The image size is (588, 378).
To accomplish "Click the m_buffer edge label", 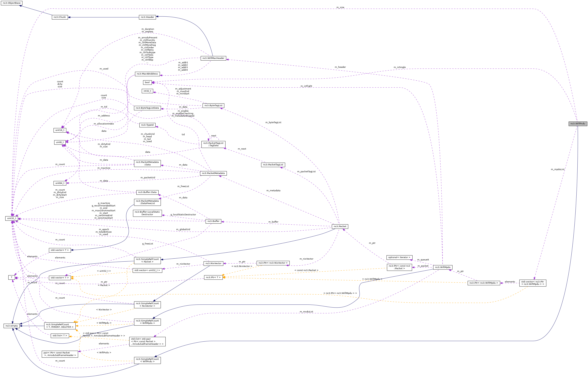I will click(273, 222).
